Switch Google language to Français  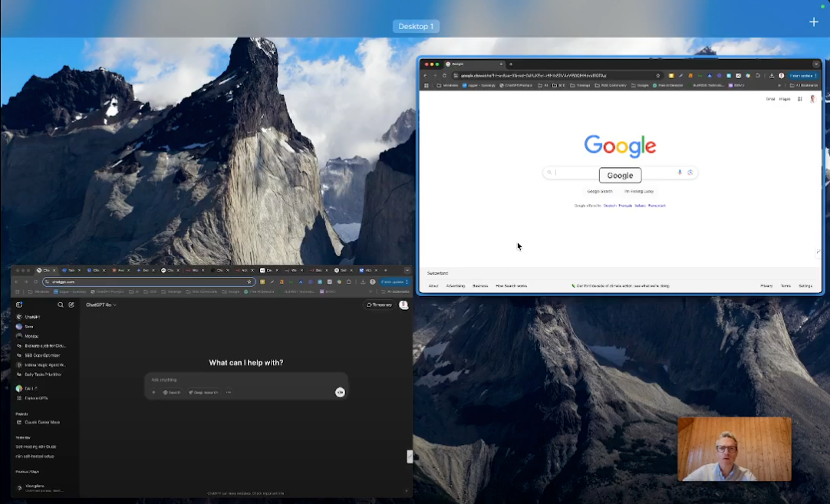tap(626, 206)
